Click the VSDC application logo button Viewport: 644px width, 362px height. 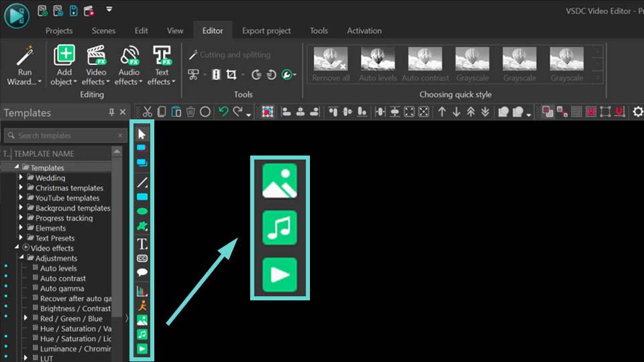17,15
